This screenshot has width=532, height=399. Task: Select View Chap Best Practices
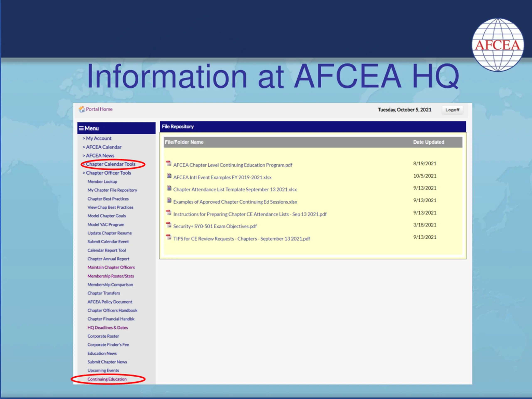tap(110, 207)
